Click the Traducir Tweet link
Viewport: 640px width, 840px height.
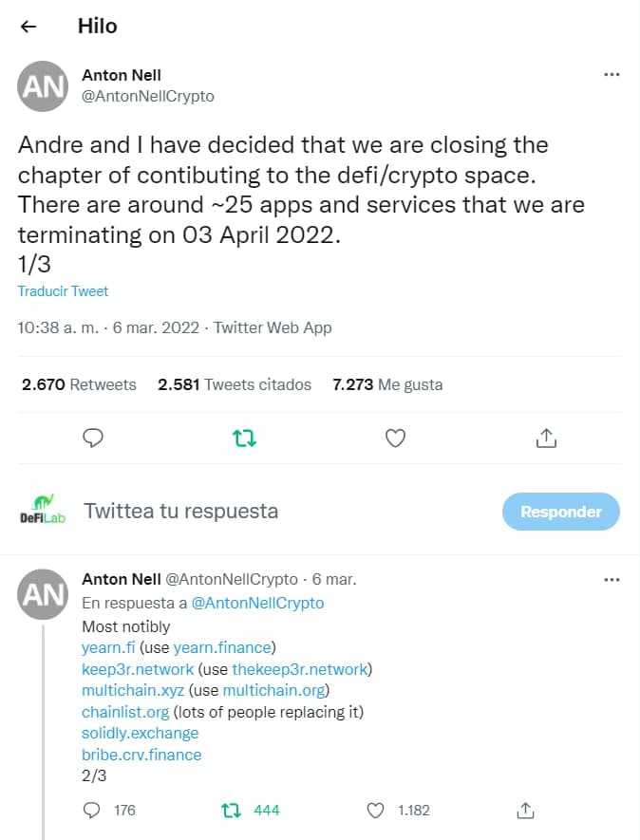click(x=63, y=291)
